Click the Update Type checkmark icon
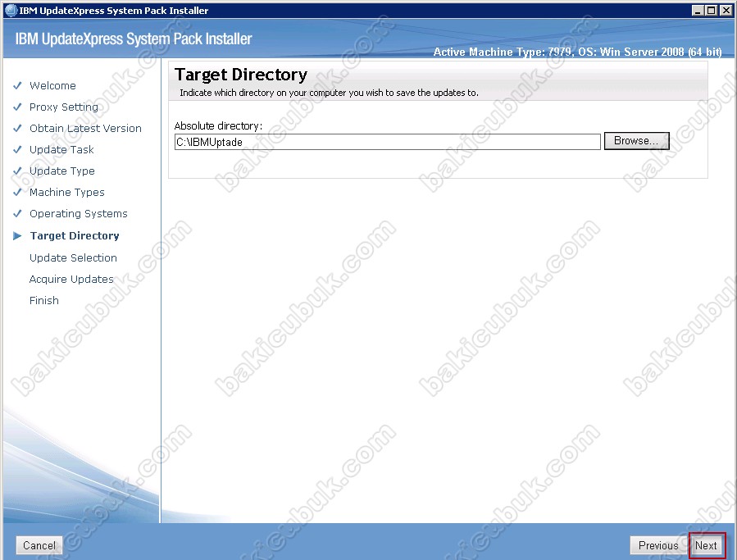The width and height of the screenshot is (737, 560). [17, 171]
